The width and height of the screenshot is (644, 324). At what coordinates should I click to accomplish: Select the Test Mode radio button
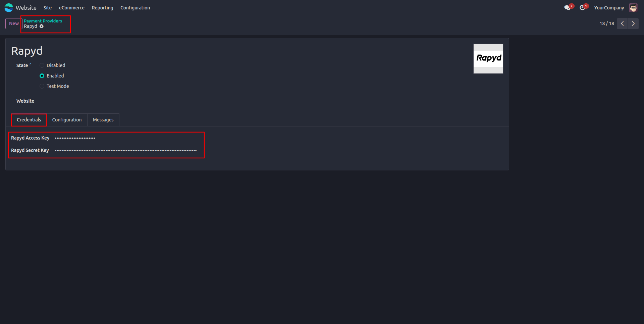tap(42, 86)
